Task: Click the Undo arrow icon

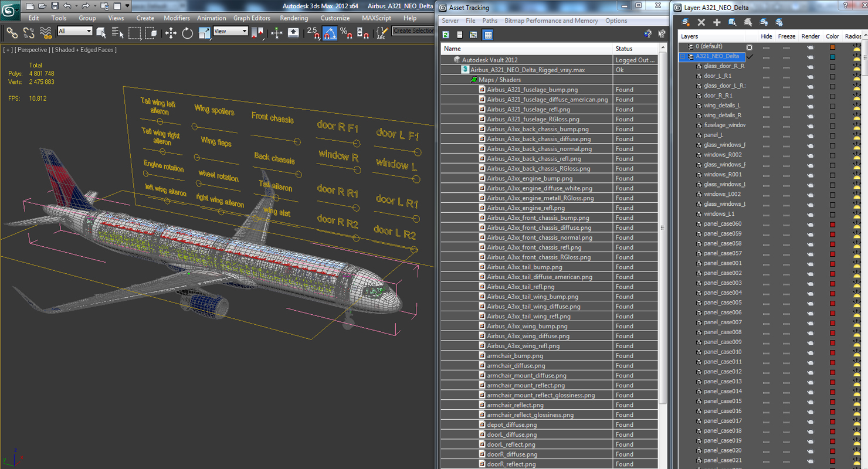Action: pyautogui.click(x=67, y=6)
